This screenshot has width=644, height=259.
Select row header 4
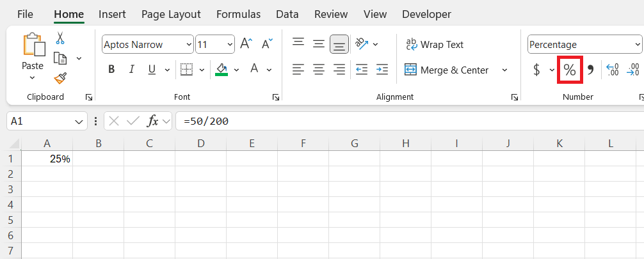point(11,205)
